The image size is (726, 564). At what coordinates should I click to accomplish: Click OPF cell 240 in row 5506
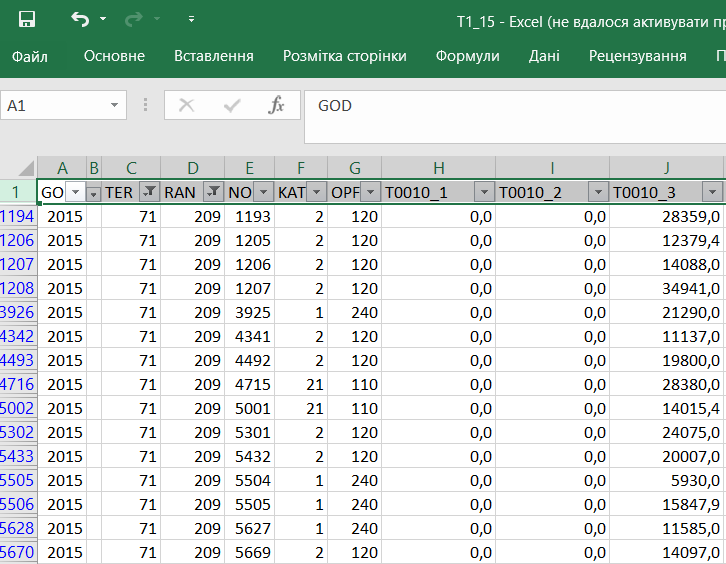click(355, 504)
